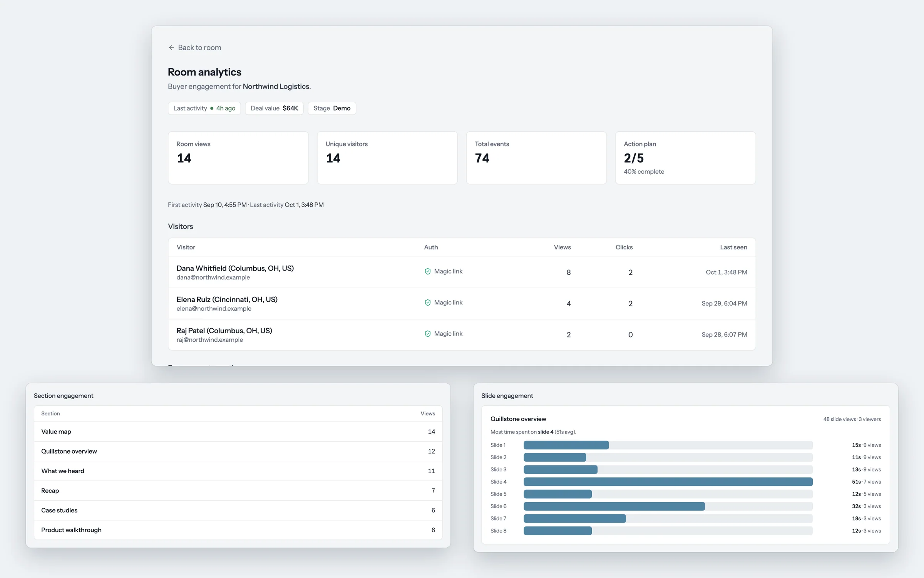This screenshot has height=578, width=924.
Task: Select Dana Whitfield (Columbus, OH, US) name
Action: 235,268
